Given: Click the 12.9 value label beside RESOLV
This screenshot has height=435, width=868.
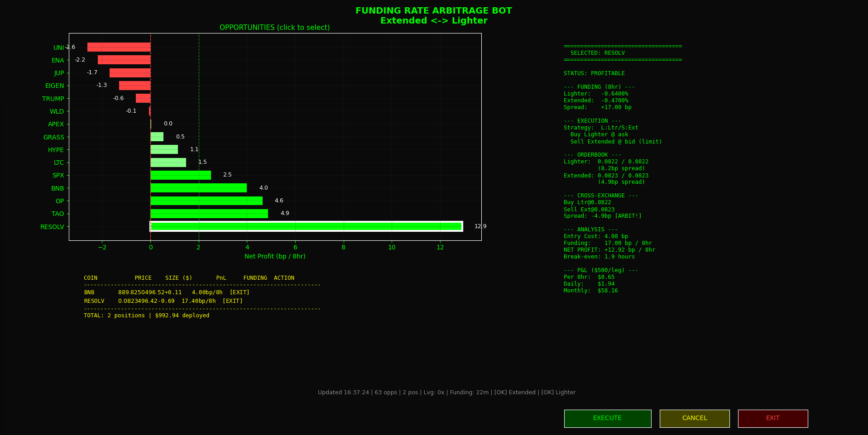Looking at the screenshot, I should (x=480, y=226).
